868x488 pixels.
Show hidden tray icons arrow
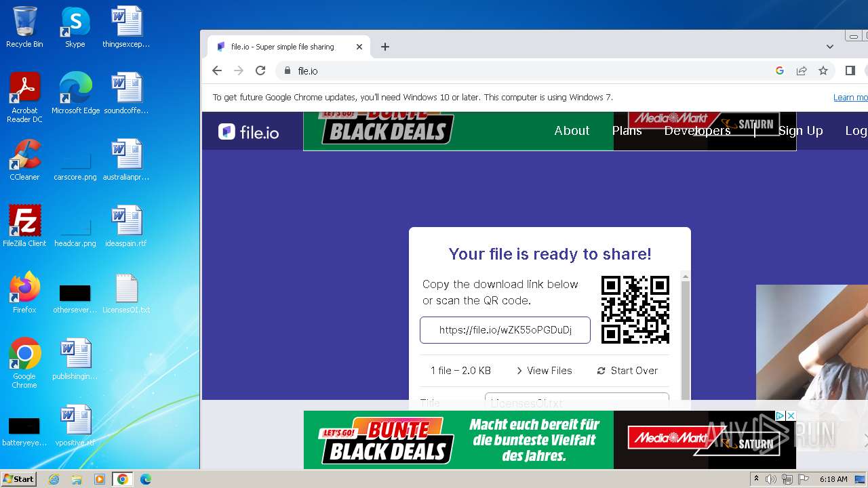(x=756, y=479)
